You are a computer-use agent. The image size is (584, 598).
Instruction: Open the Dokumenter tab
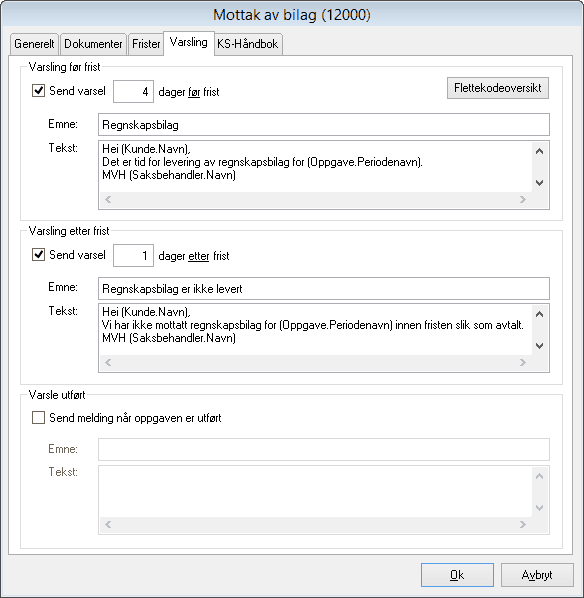click(93, 44)
